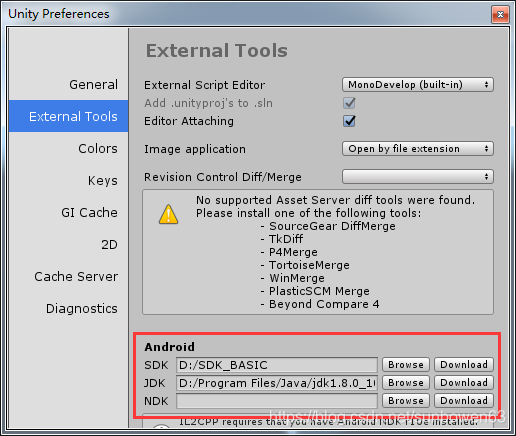Download the Android NDK

(x=464, y=401)
